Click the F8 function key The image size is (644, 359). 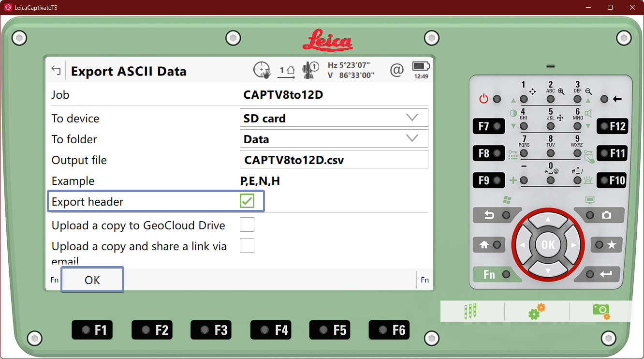point(489,153)
